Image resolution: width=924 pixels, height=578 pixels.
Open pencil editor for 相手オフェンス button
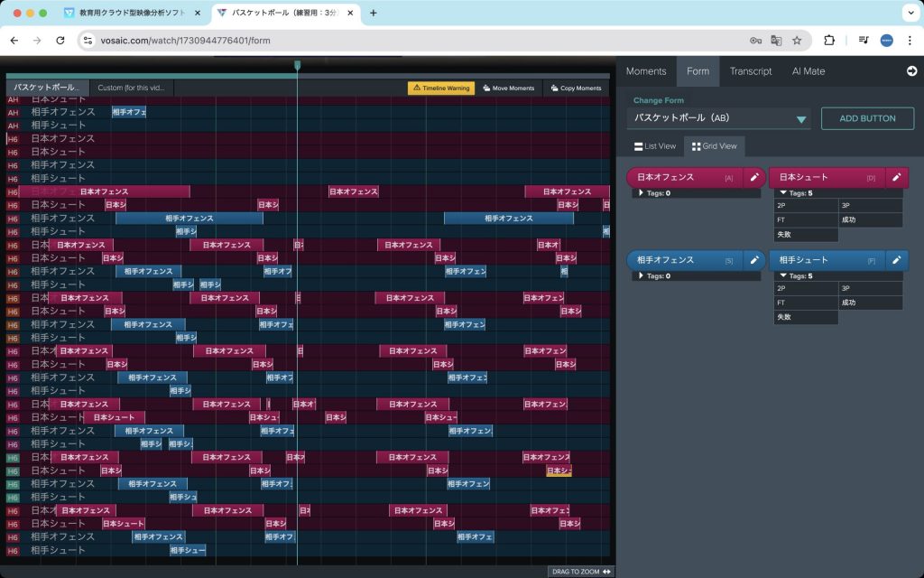click(x=754, y=260)
